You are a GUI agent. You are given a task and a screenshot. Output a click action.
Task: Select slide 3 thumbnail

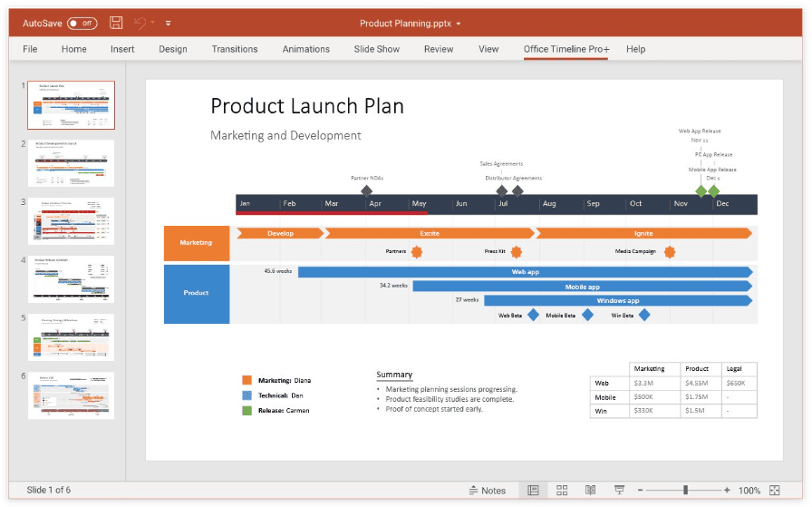coord(71,221)
